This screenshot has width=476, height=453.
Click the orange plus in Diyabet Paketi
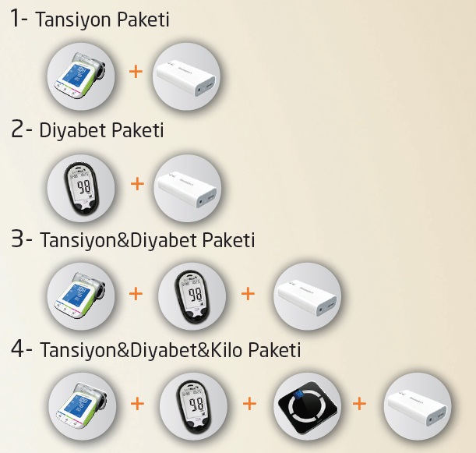(137, 184)
